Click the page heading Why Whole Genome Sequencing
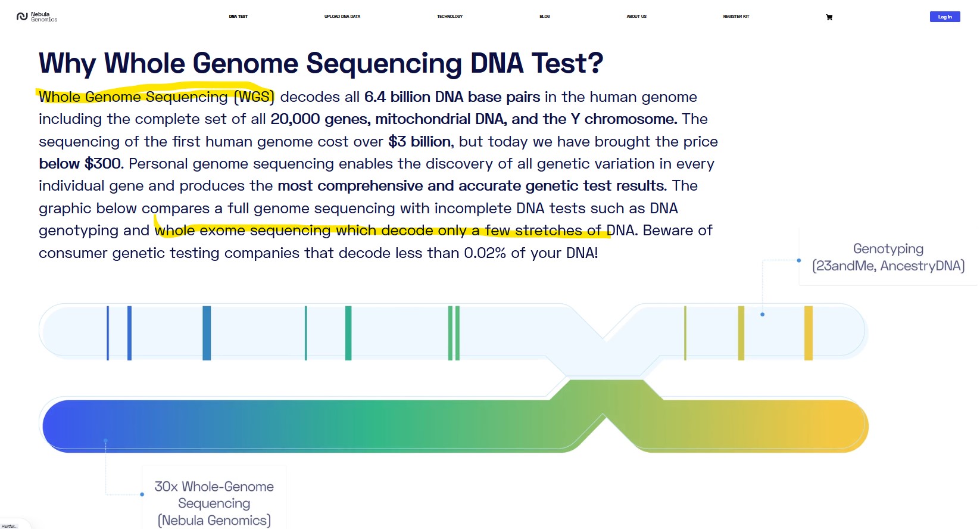This screenshot has height=529, width=980. 321,64
